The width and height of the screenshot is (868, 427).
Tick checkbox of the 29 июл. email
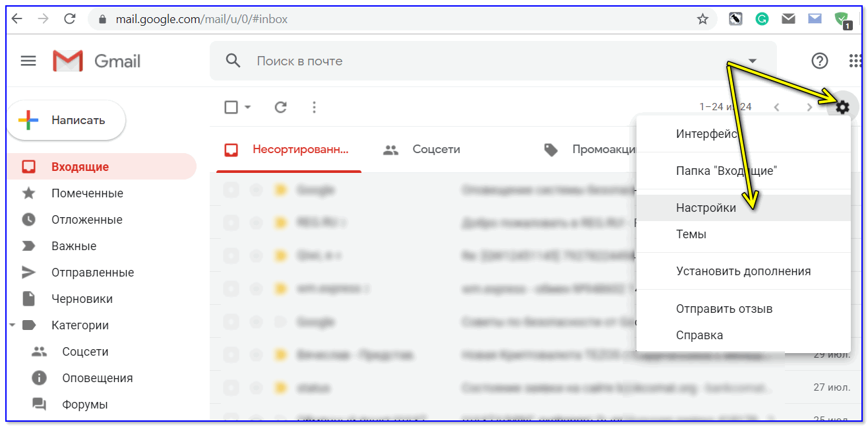point(230,355)
